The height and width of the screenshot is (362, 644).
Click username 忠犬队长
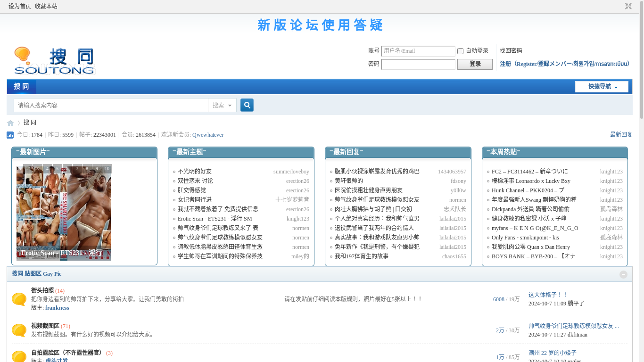click(x=455, y=209)
